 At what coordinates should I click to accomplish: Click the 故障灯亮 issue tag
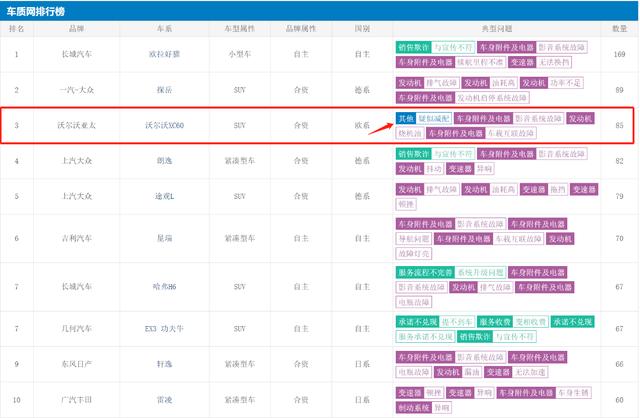[414, 253]
